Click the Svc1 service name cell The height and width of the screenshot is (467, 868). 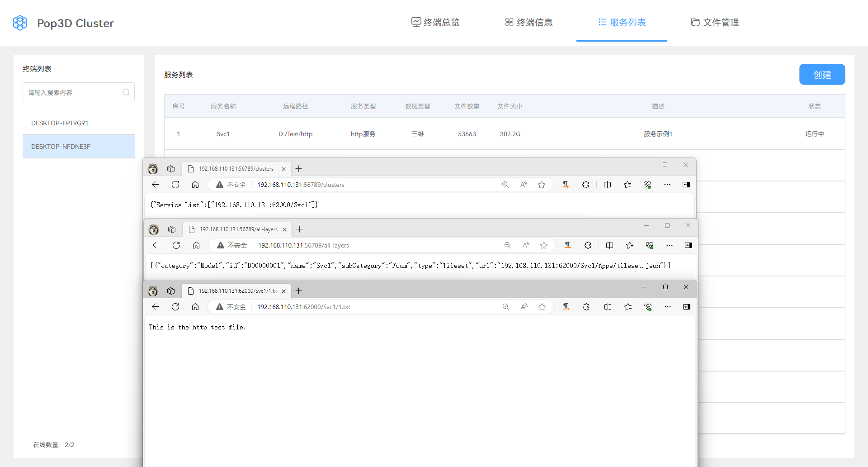click(x=223, y=134)
